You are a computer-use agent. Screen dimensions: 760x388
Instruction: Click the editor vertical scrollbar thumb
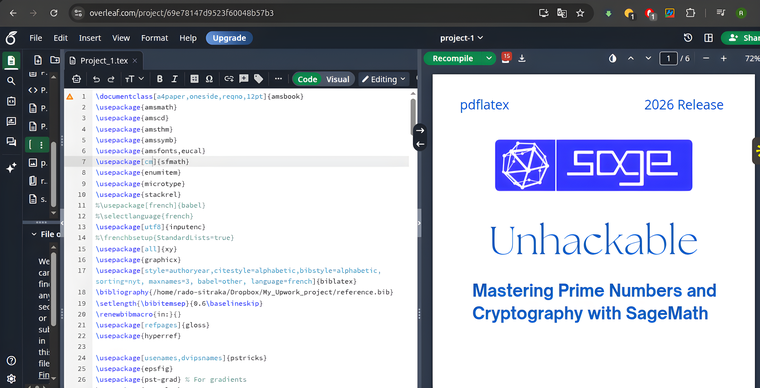tap(413, 117)
